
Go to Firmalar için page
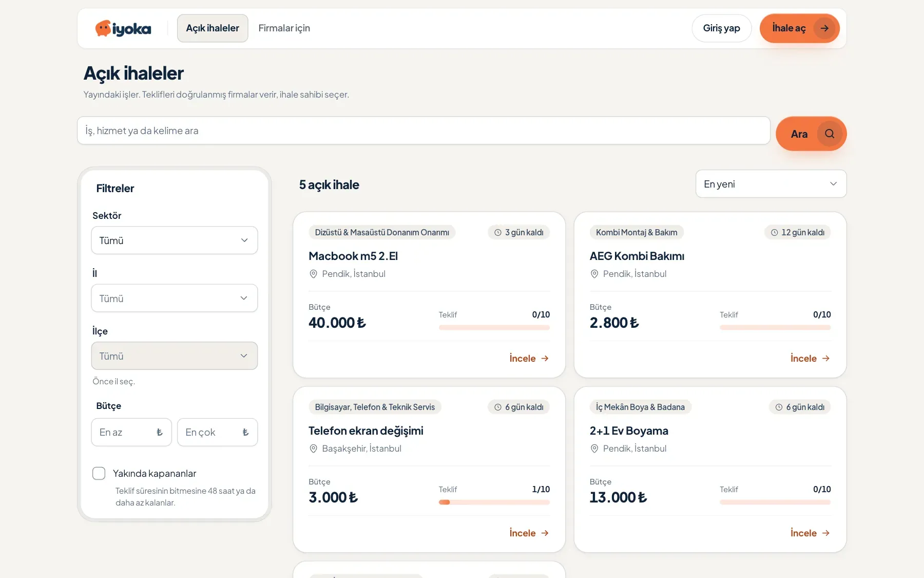click(284, 28)
